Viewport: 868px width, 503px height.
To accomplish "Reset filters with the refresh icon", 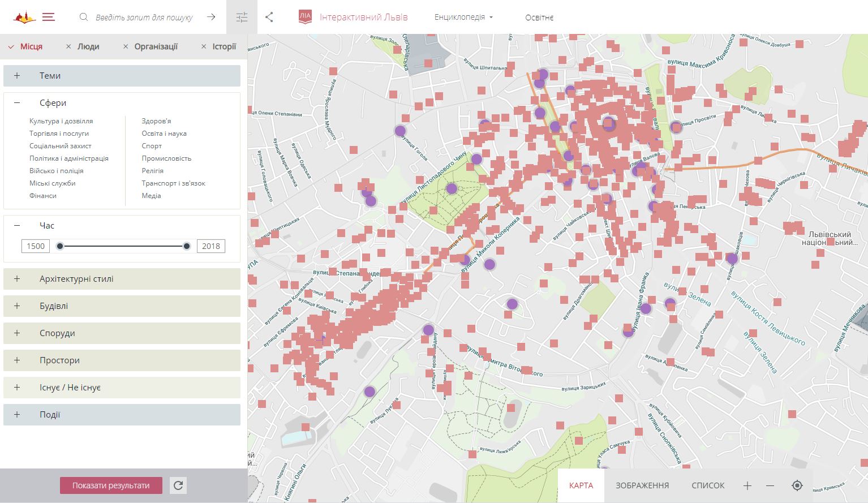I will 178,485.
